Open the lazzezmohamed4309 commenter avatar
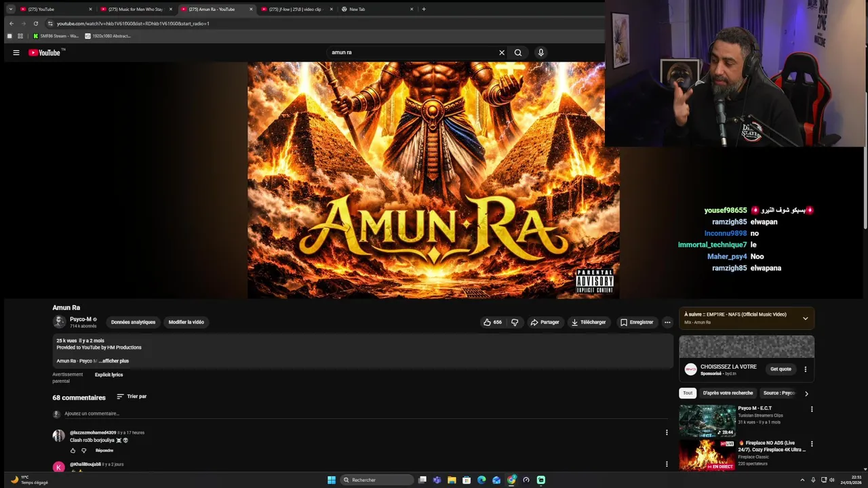868x488 pixels. pos(59,435)
